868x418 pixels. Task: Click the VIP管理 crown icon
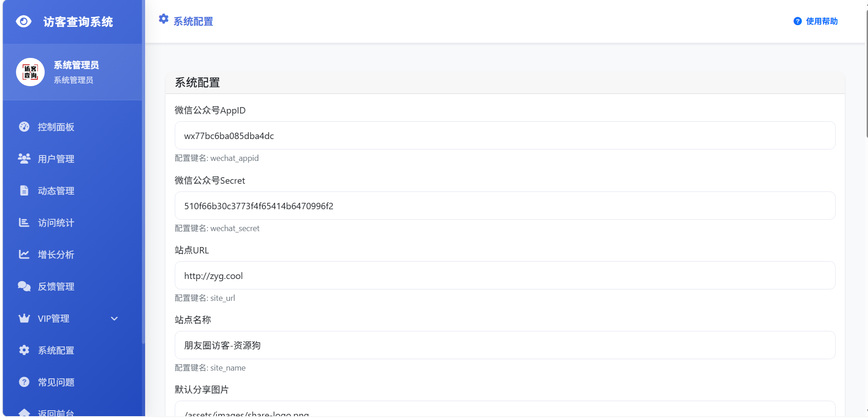(x=24, y=318)
